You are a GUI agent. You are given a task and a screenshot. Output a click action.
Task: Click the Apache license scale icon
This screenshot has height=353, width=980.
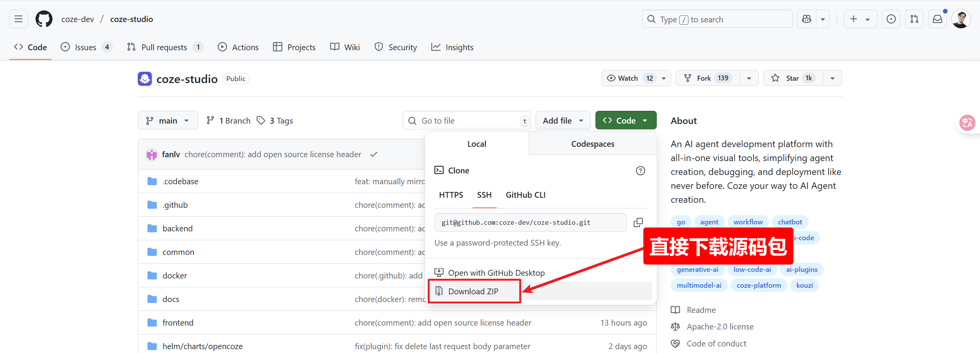(x=675, y=327)
